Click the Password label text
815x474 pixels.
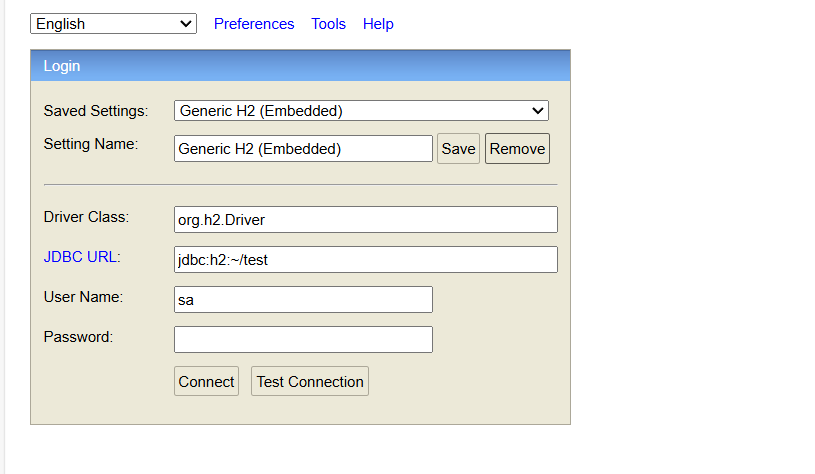(78, 337)
